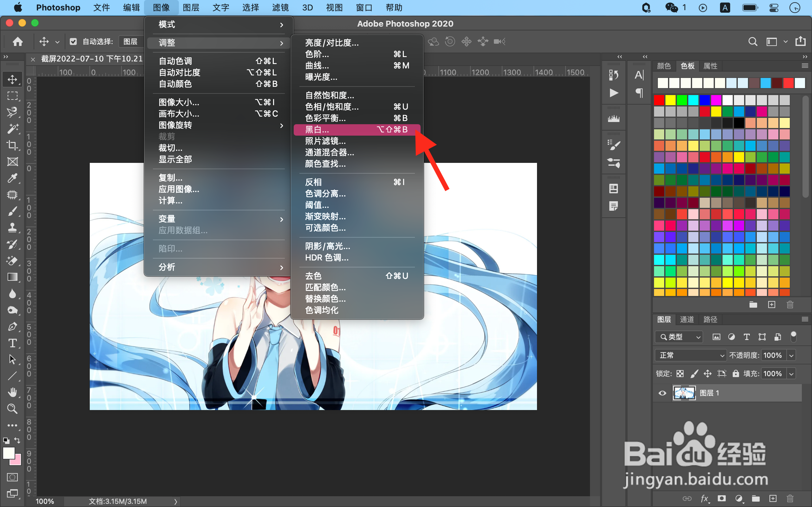
Task: Toggle the layer filter on/off switch
Action: (794, 337)
